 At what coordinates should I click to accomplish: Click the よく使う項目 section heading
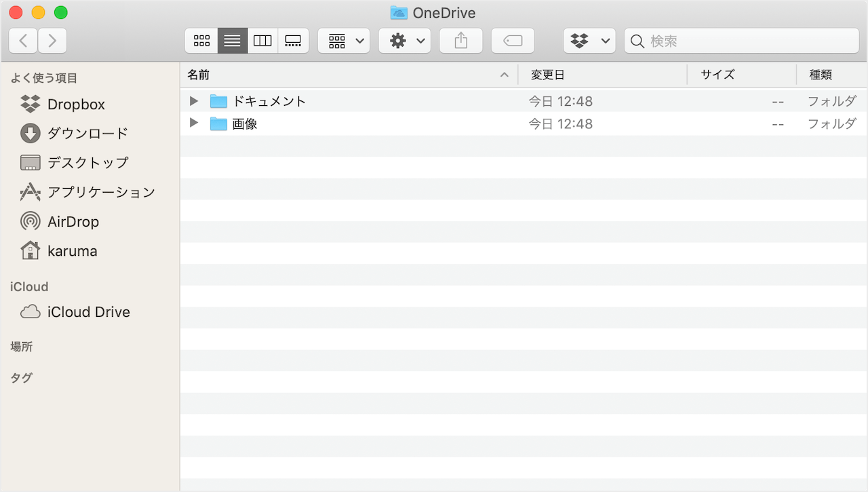click(44, 78)
